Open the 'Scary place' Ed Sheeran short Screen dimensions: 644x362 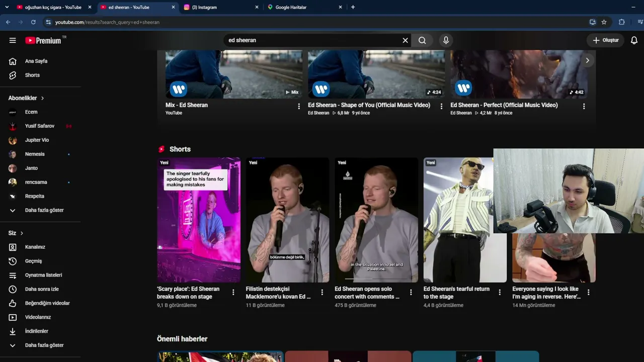pyautogui.click(x=199, y=220)
